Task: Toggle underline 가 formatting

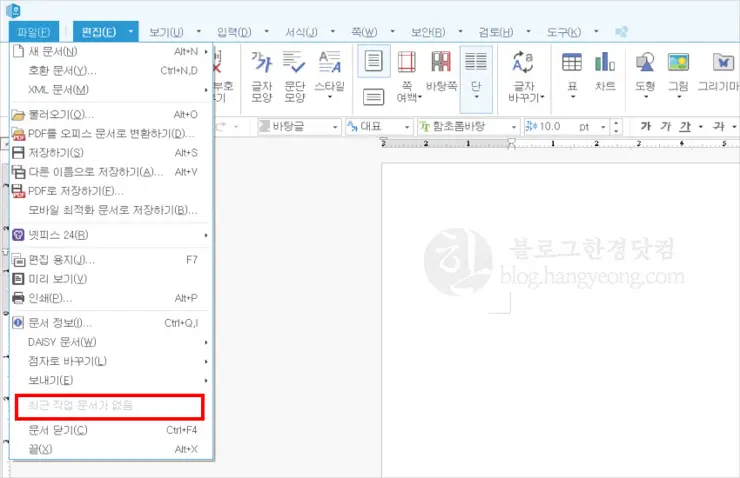Action: pos(685,126)
